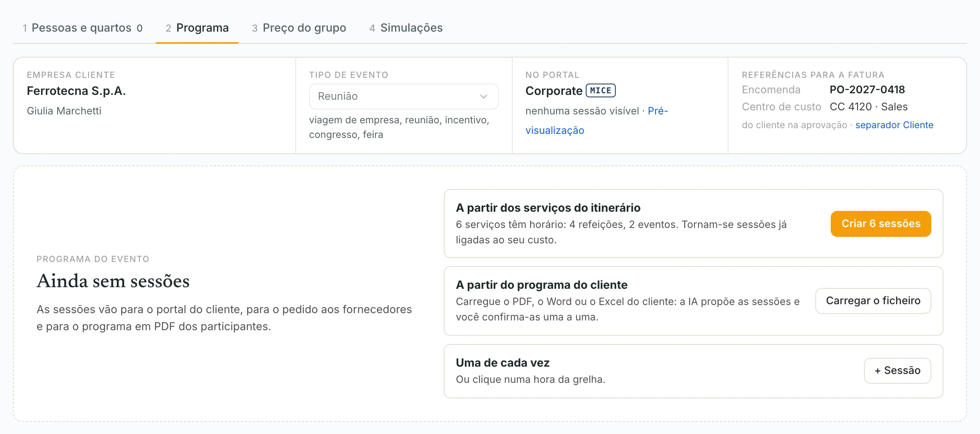Click the MICE badge next to Corporate
Image resolution: width=980 pixels, height=434 pixels.
(600, 90)
